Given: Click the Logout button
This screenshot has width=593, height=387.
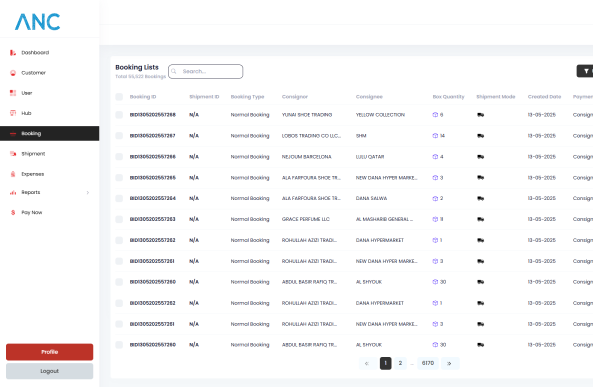Looking at the screenshot, I should tap(50, 371).
